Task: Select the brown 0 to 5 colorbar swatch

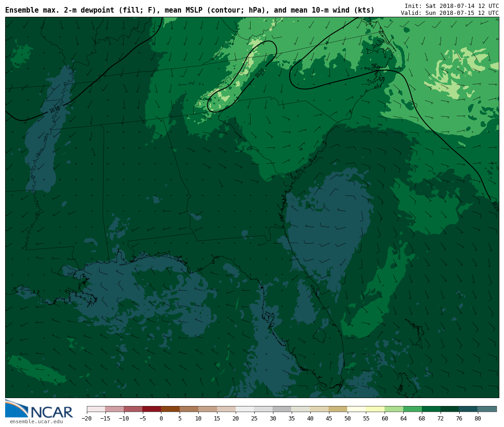Action: coord(170,409)
